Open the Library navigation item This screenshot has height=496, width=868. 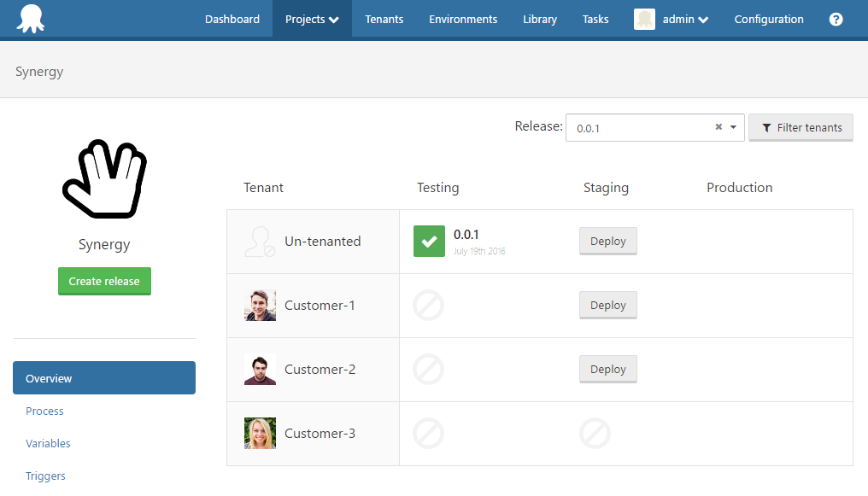click(539, 19)
